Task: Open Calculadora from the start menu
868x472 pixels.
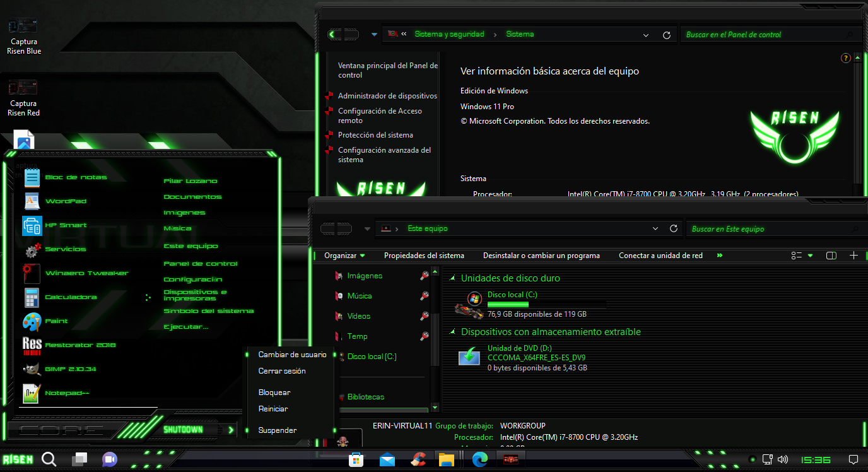Action: 60,297
